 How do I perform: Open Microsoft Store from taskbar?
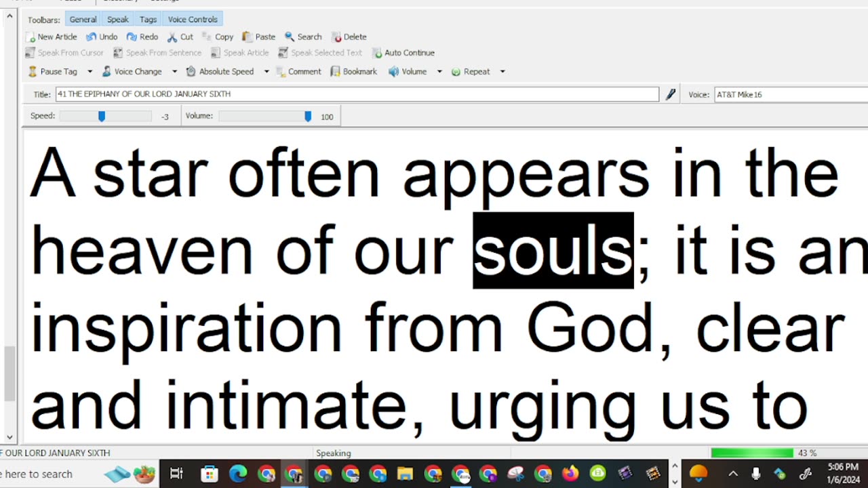(x=210, y=474)
